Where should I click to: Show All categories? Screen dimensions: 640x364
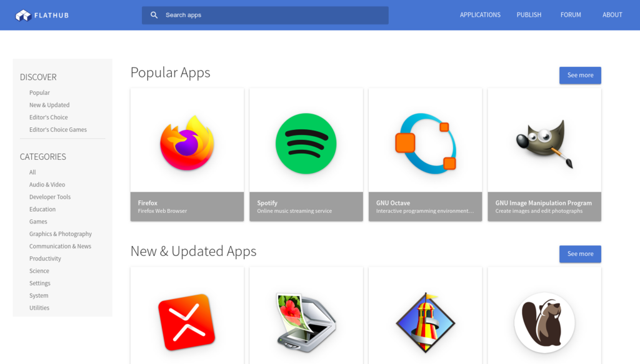point(32,172)
